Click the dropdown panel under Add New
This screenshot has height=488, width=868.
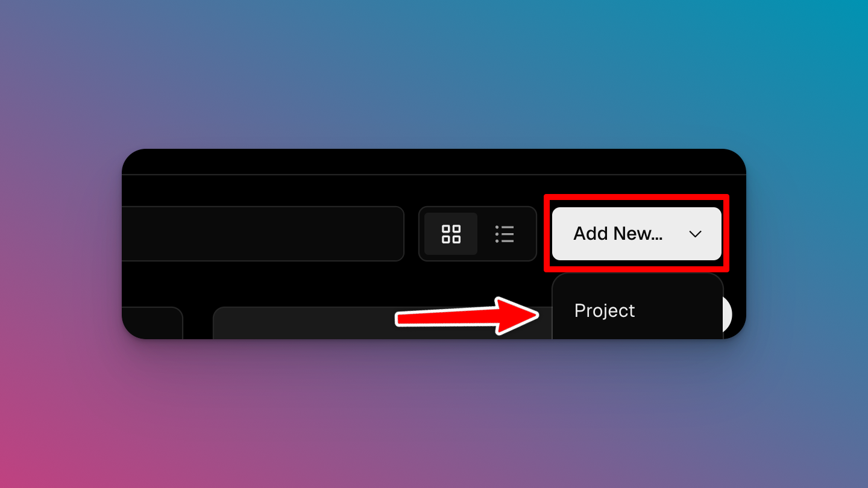pyautogui.click(x=637, y=307)
